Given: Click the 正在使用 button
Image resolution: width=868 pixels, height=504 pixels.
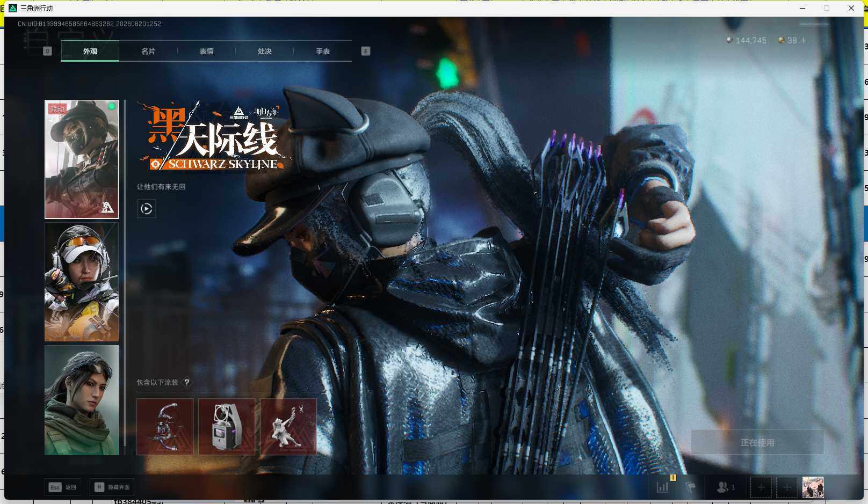Looking at the screenshot, I should 757,442.
